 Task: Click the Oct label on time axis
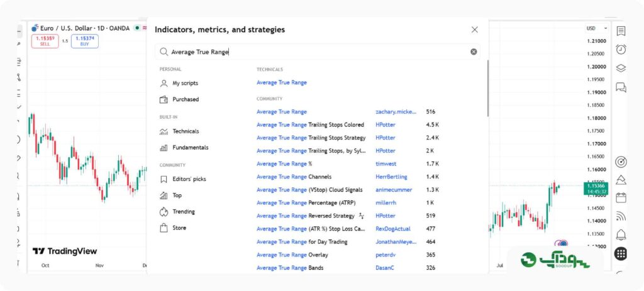coord(45,266)
